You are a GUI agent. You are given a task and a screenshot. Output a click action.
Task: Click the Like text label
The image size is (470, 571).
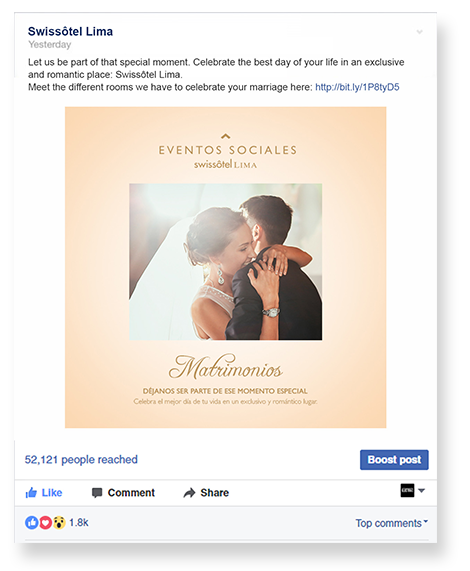(52, 493)
